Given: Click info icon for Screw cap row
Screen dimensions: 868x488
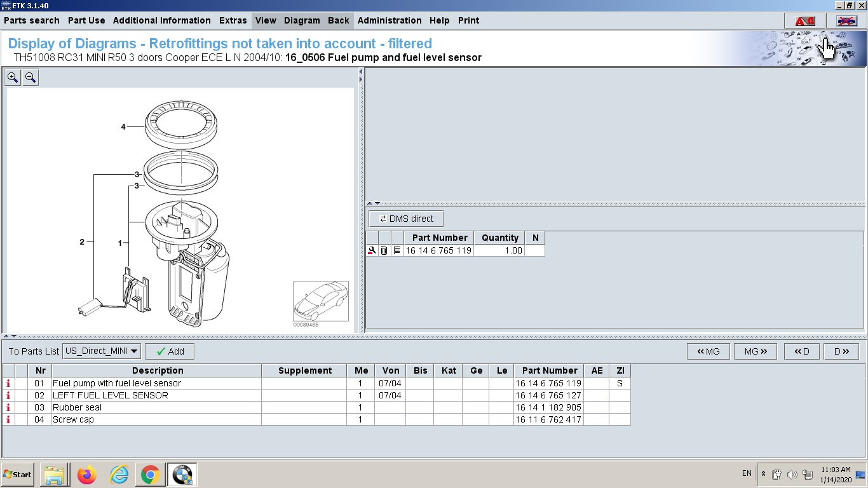Looking at the screenshot, I should (8, 419).
